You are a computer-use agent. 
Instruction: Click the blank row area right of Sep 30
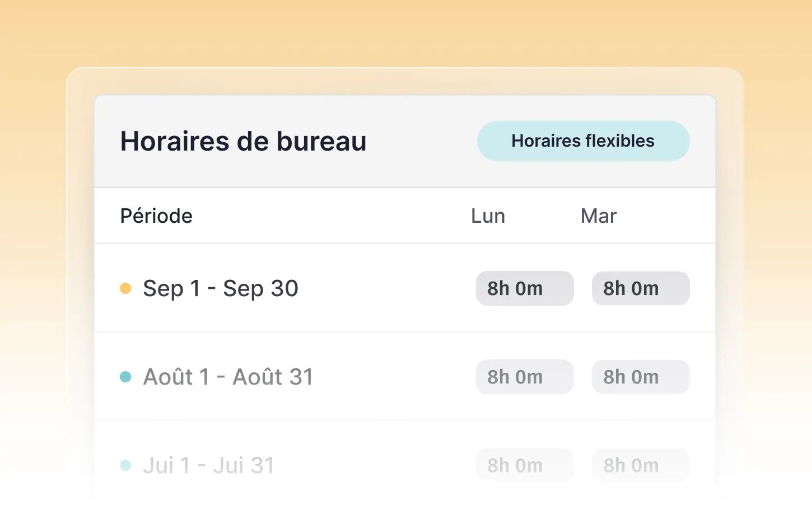coord(386,288)
